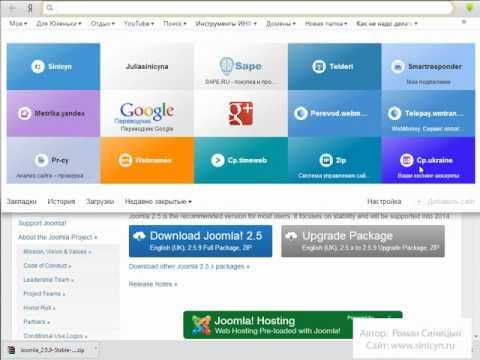Open the Telderi tile

(x=334, y=67)
